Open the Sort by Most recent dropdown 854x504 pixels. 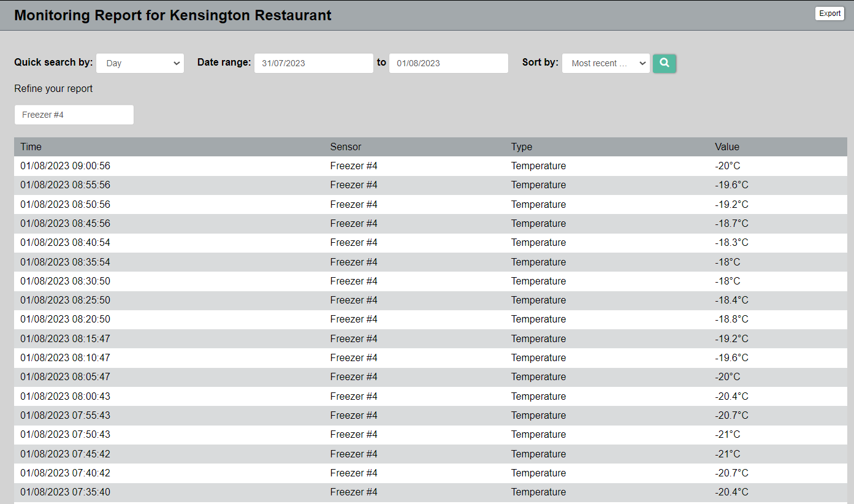point(606,63)
